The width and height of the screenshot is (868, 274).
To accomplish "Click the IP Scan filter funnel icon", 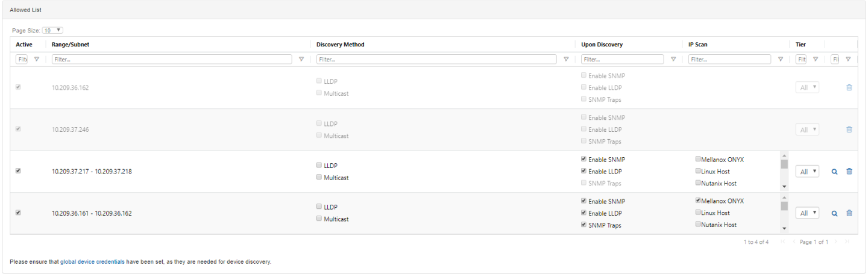I will pyautogui.click(x=781, y=60).
